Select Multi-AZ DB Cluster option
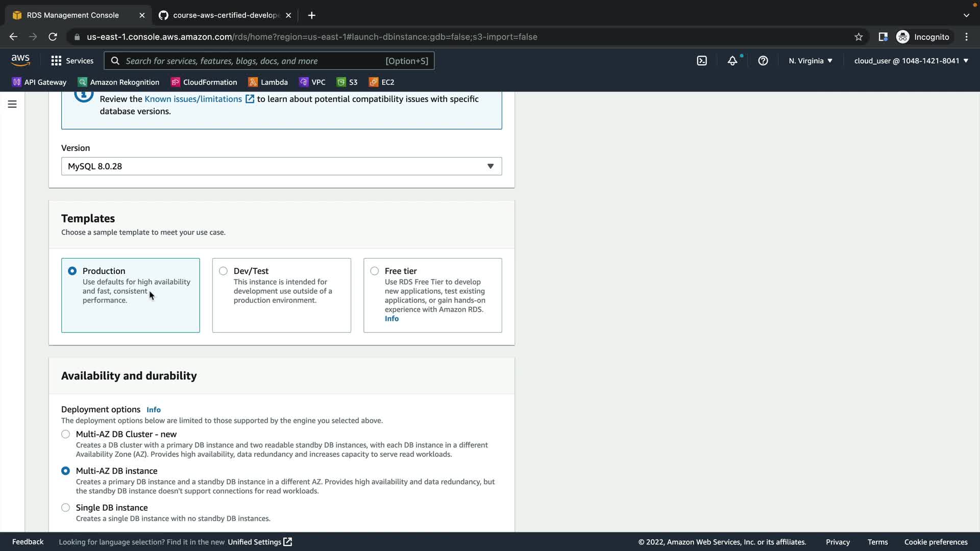Screen dimensions: 980x551 (x=66, y=434)
